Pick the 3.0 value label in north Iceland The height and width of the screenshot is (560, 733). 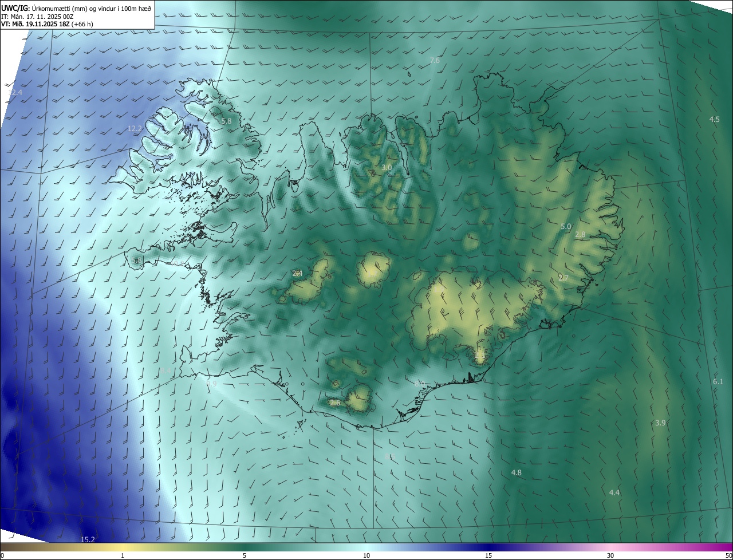pos(387,167)
